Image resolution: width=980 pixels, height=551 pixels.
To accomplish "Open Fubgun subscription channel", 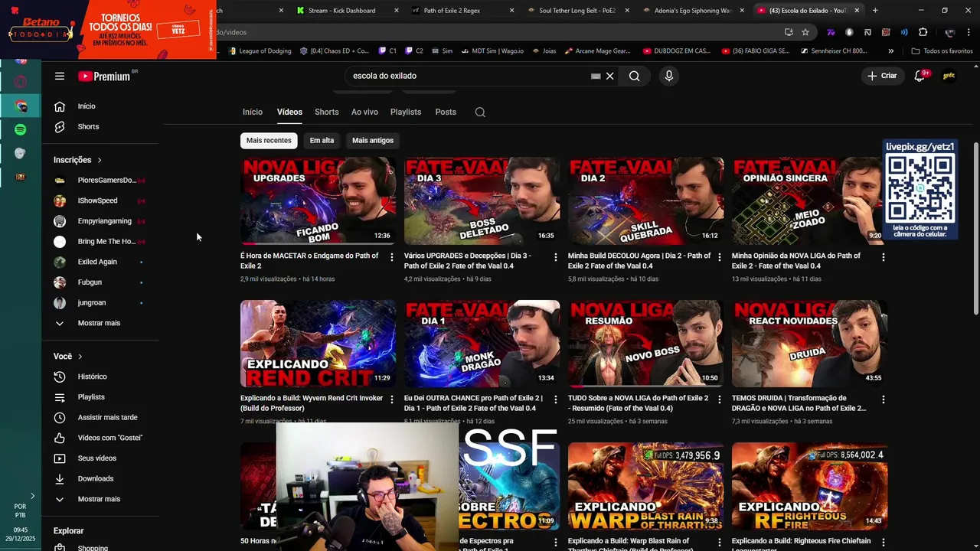I will click(x=89, y=282).
